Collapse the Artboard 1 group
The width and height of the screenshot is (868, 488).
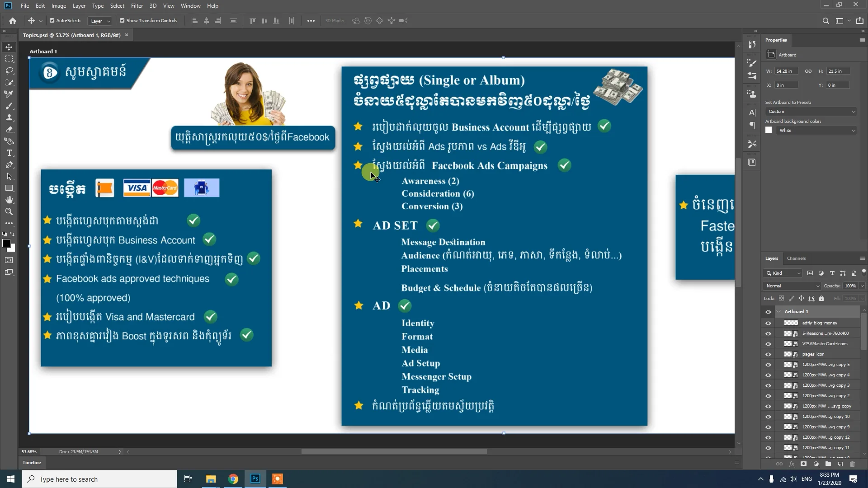(778, 312)
